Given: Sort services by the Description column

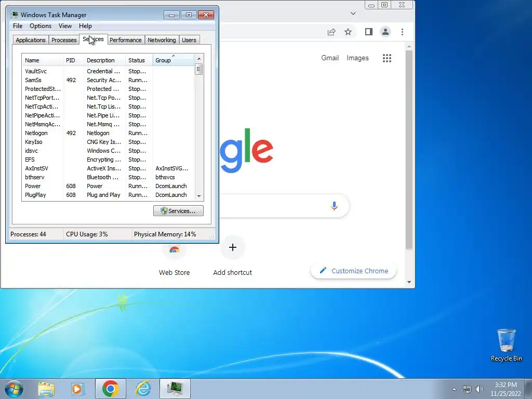Looking at the screenshot, I should tap(104, 60).
